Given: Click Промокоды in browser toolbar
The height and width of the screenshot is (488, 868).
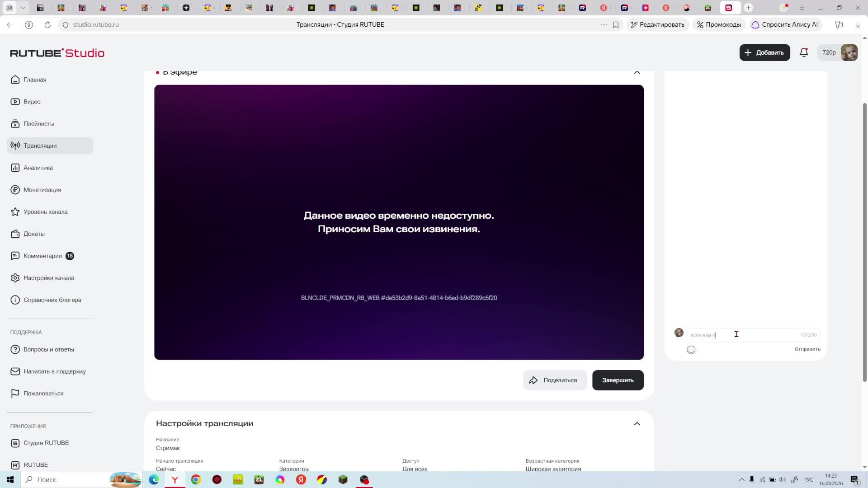Looking at the screenshot, I should click(718, 25).
